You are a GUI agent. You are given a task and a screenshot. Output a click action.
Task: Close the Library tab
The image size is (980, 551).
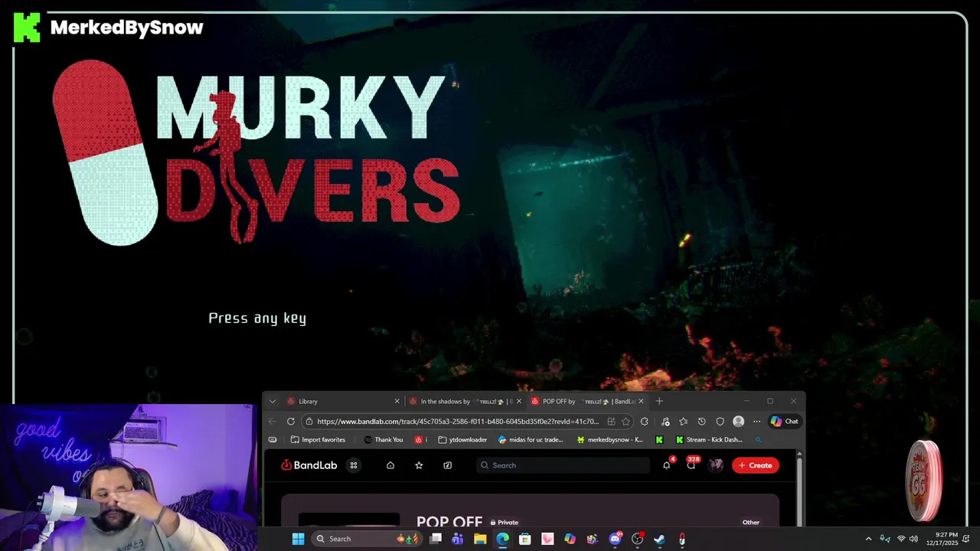pos(397,401)
